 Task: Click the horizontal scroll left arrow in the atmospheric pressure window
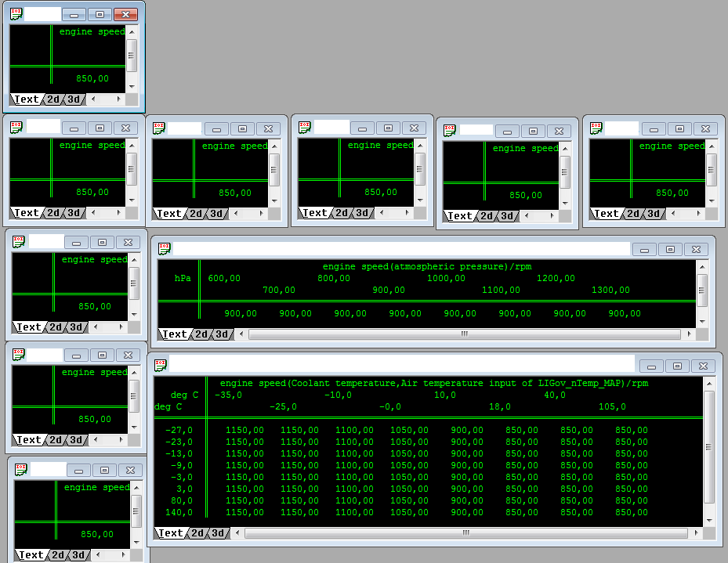[x=241, y=334]
